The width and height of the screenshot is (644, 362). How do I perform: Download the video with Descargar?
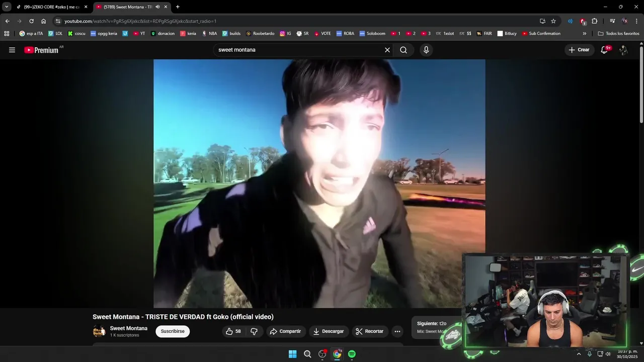[329, 331]
